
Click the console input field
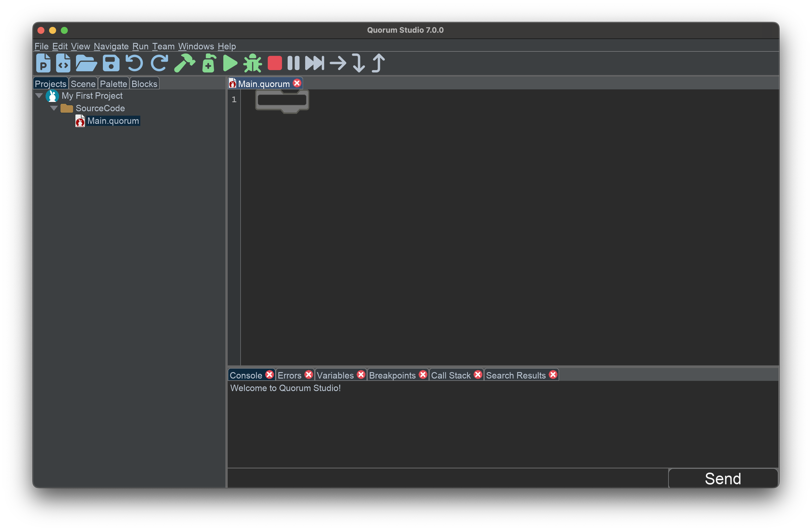448,478
